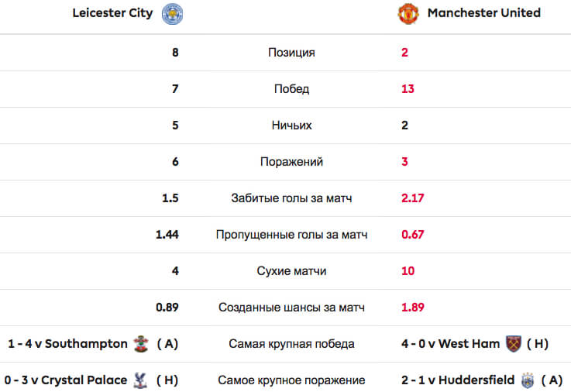Open the 2 - 1 v Huddersfield result
Viewport: 571px width, 392px height.
click(x=458, y=380)
